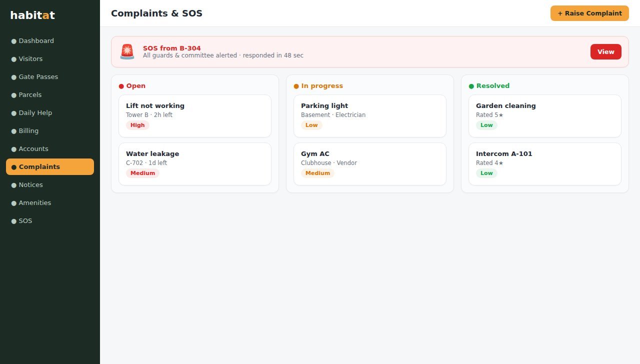This screenshot has width=640, height=364.
Task: View the SOS from B-304 alert
Action: point(605,52)
